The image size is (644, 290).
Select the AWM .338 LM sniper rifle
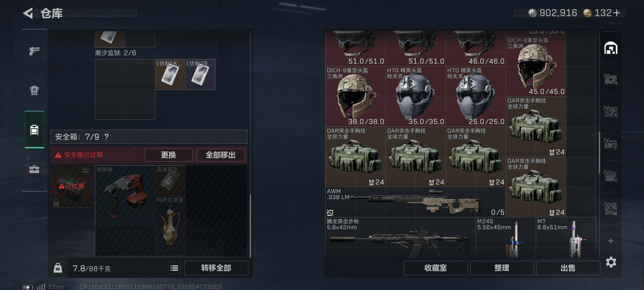(x=415, y=202)
